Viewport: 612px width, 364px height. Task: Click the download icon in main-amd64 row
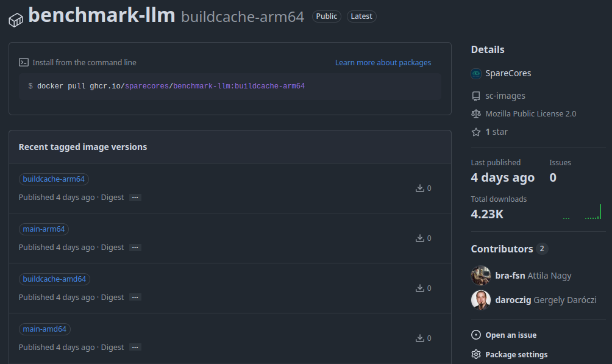[x=420, y=338]
